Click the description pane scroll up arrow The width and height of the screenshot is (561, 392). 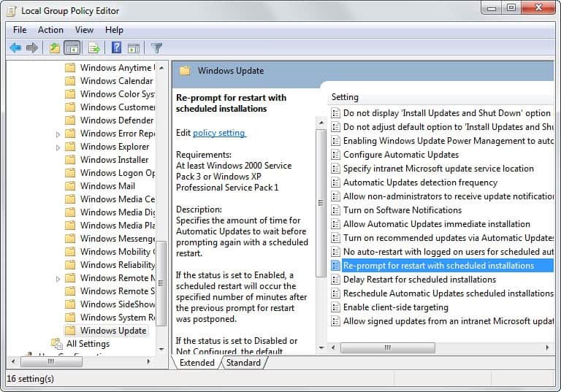[x=321, y=123]
